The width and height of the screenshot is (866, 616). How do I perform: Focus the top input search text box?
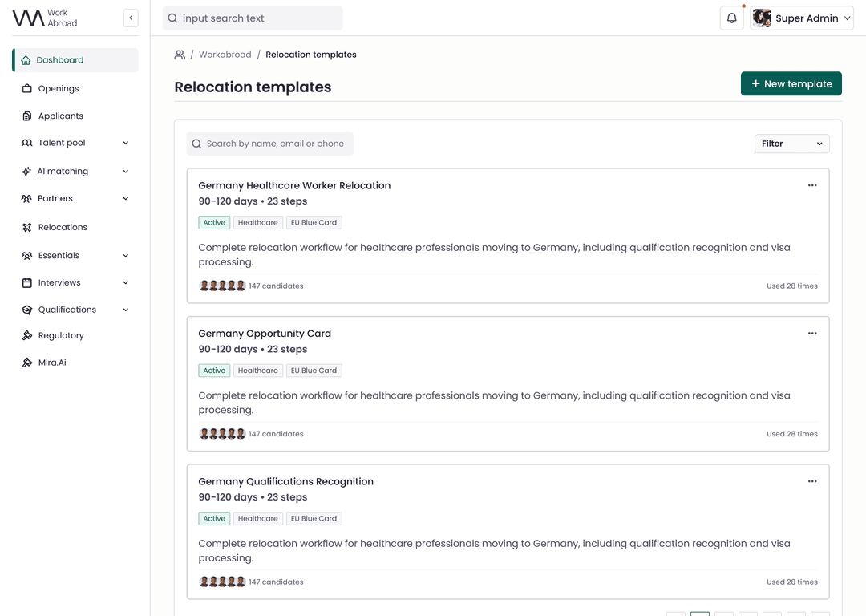click(x=257, y=18)
